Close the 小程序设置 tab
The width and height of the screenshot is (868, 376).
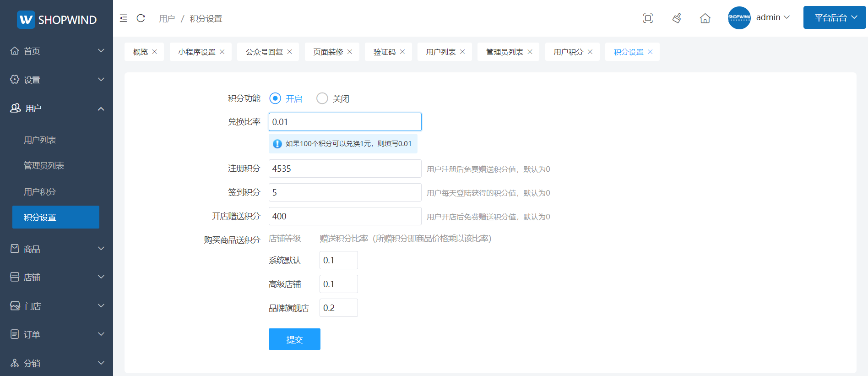coord(222,52)
